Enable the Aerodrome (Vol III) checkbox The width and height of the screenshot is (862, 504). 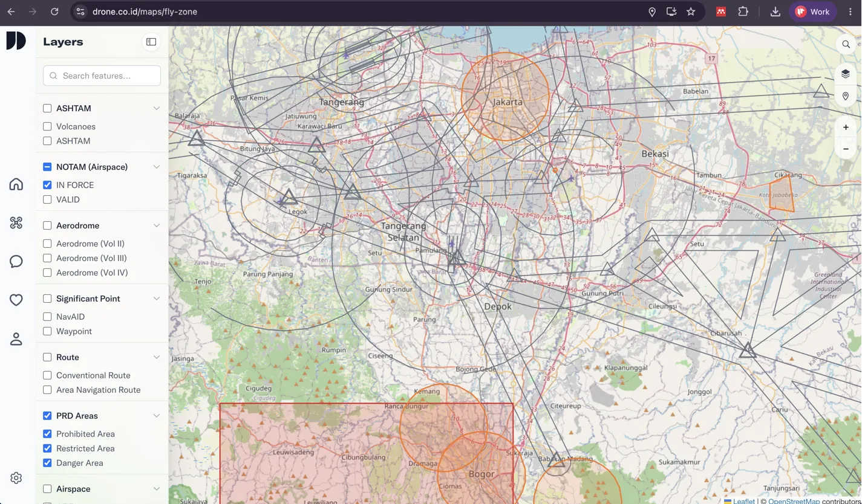(x=47, y=258)
